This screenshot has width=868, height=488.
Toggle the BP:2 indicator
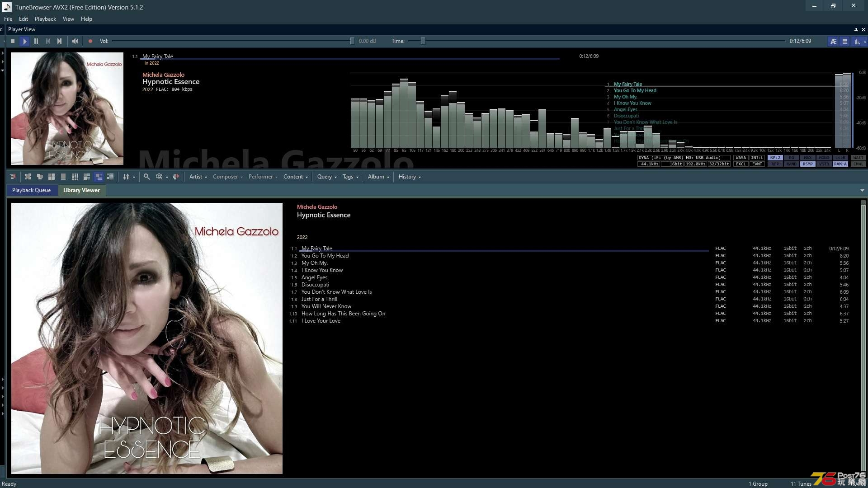pyautogui.click(x=775, y=158)
